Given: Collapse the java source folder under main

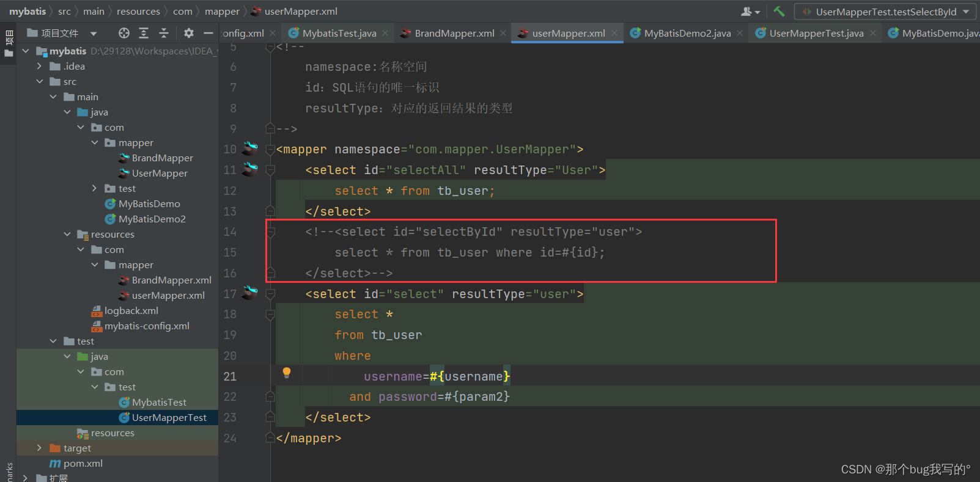Looking at the screenshot, I should [67, 112].
